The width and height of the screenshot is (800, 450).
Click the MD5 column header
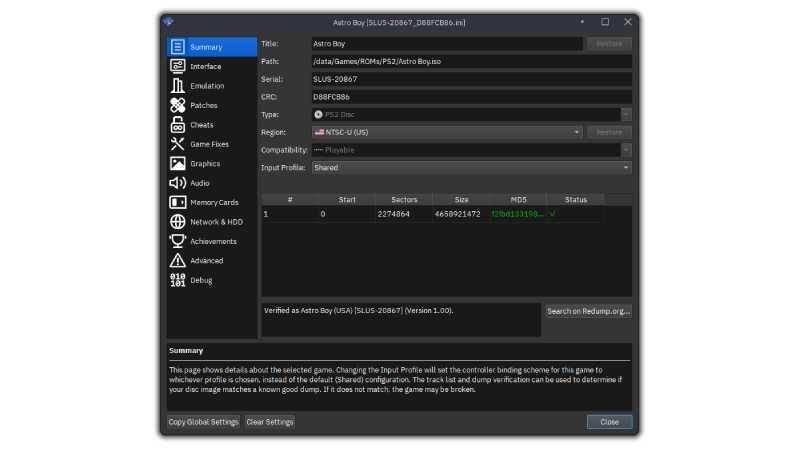click(x=518, y=199)
